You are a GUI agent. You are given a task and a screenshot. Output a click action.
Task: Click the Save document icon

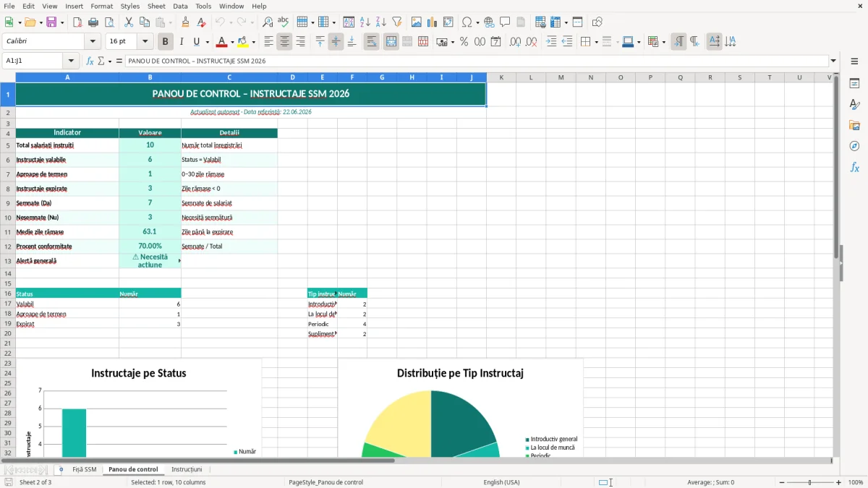[51, 22]
